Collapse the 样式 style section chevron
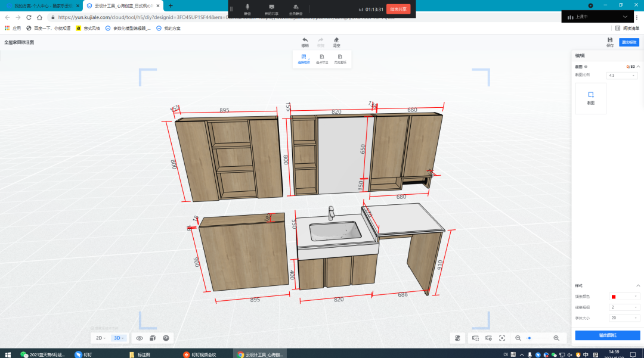The image size is (644, 358). [638, 285]
